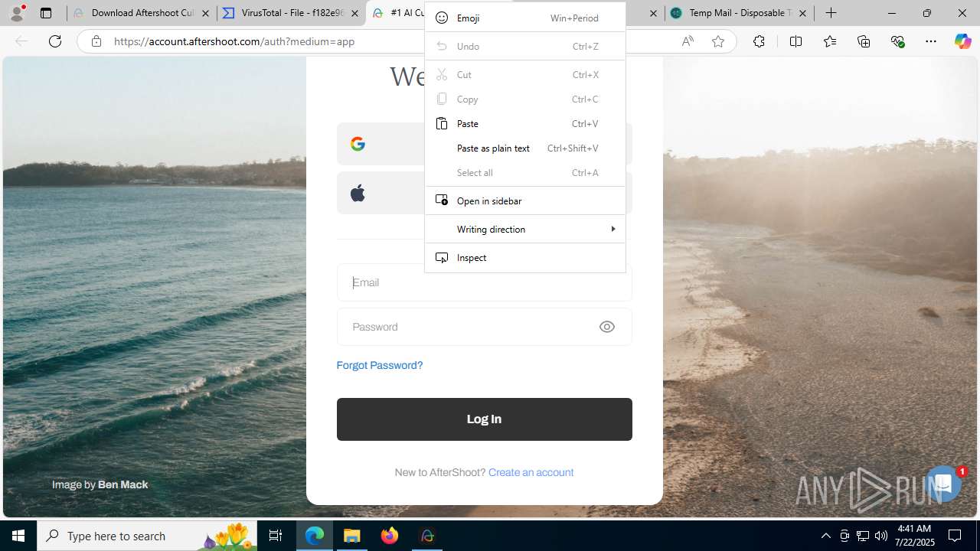Click the Read aloud icon
This screenshot has width=980, height=551.
pyautogui.click(x=688, y=41)
